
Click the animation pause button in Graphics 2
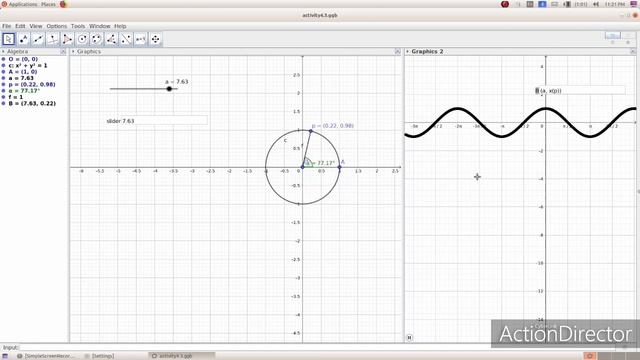coord(409,338)
